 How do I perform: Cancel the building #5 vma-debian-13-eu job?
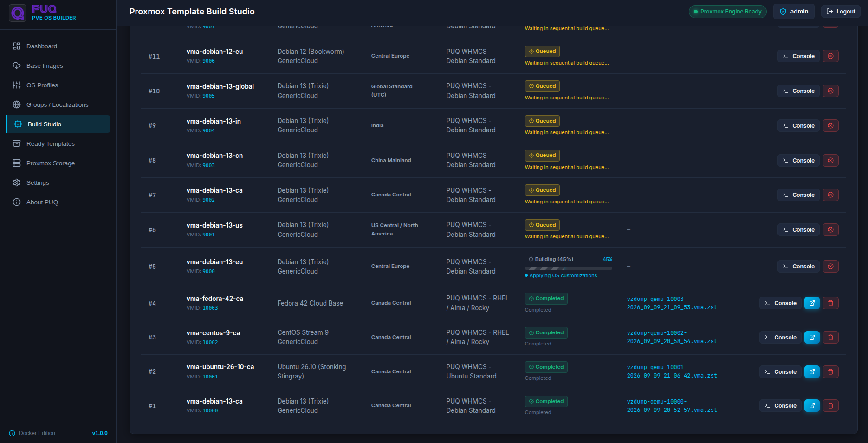point(830,267)
